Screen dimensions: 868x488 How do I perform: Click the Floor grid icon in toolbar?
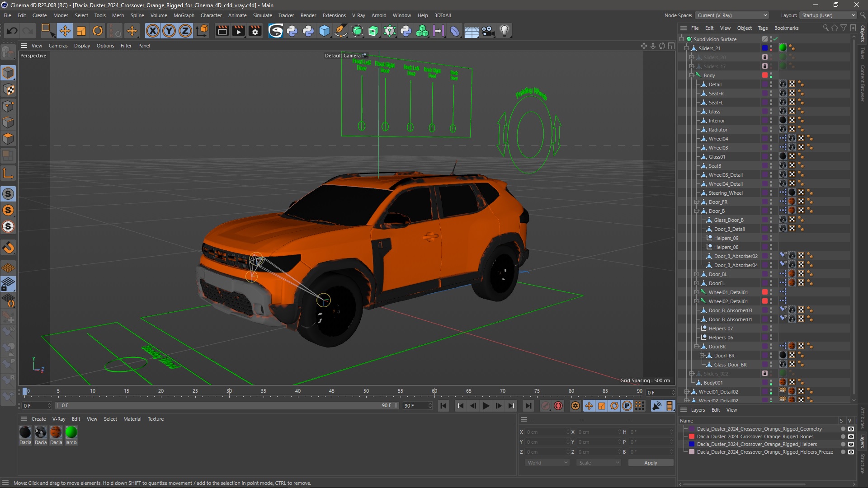(472, 31)
